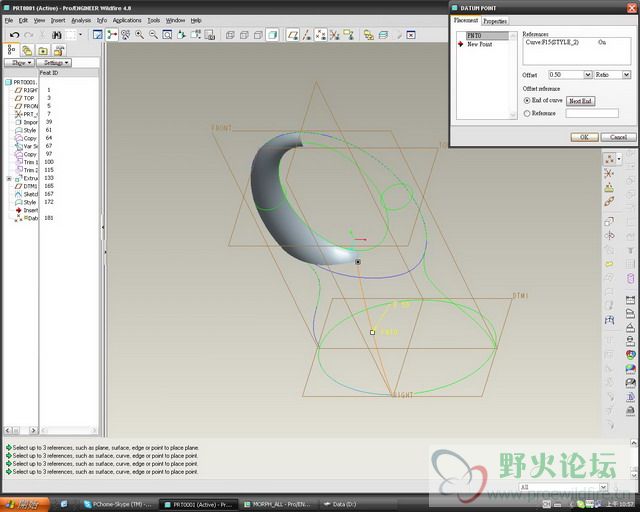Open the Insert menu

tap(58, 20)
